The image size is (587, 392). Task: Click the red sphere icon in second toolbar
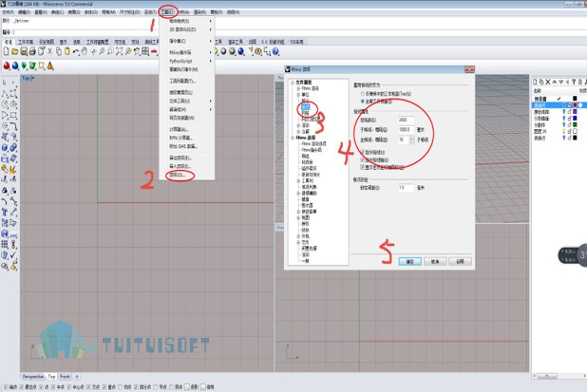7,65
